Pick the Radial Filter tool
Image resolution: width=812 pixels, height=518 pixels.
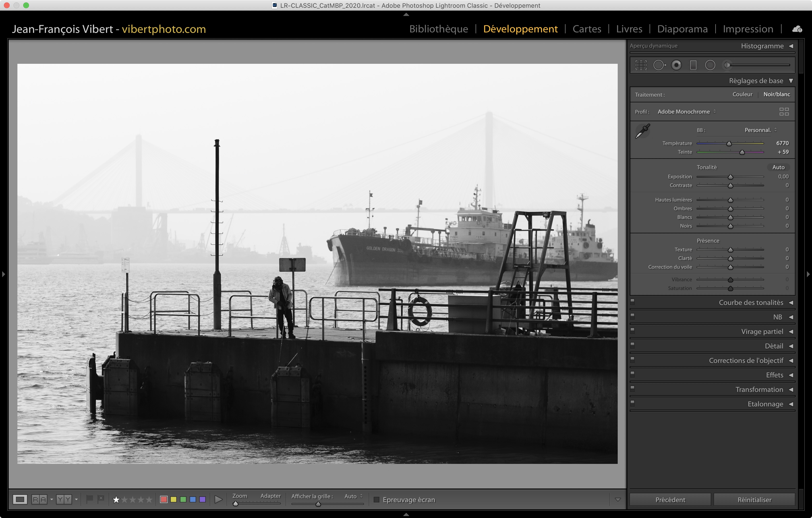pyautogui.click(x=710, y=65)
